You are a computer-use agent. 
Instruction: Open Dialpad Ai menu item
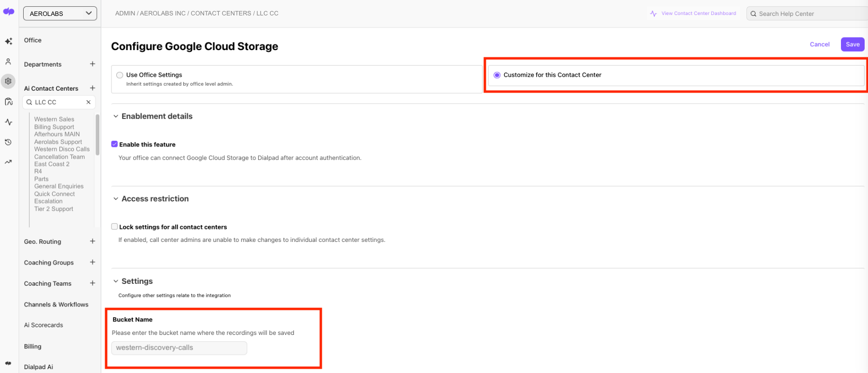(x=39, y=367)
